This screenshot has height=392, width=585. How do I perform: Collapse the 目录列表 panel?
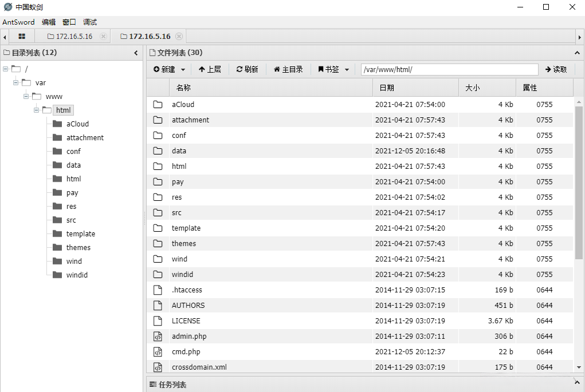tap(136, 53)
